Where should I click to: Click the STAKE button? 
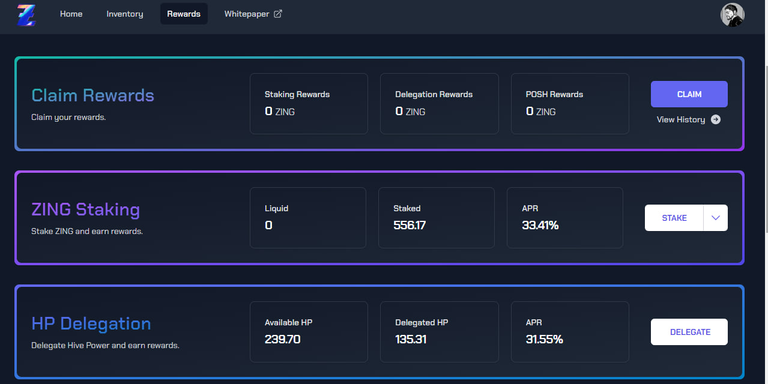point(674,218)
